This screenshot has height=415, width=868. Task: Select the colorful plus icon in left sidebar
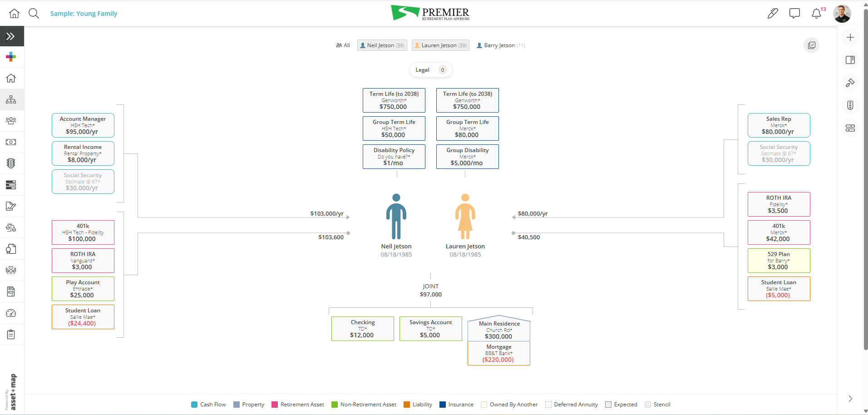[x=11, y=57]
